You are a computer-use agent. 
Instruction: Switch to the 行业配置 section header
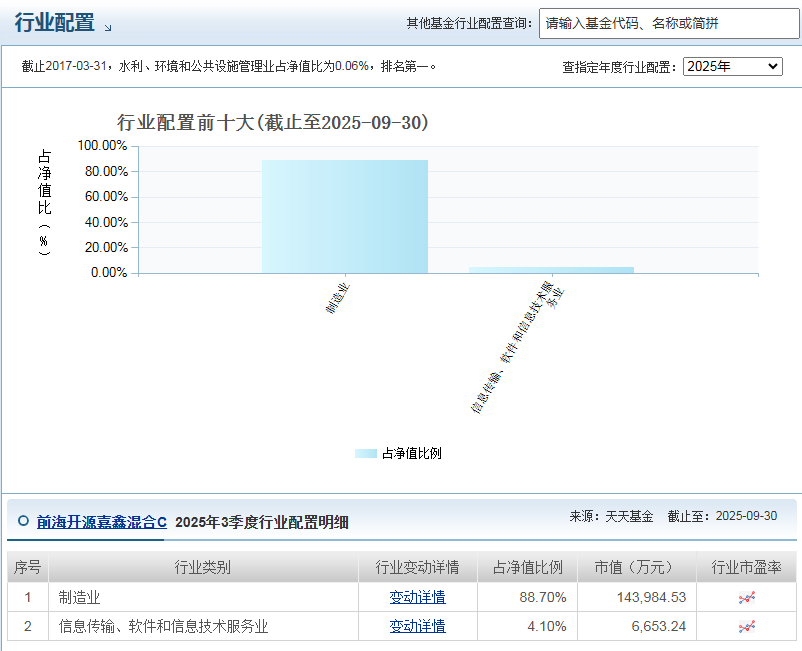click(55, 22)
